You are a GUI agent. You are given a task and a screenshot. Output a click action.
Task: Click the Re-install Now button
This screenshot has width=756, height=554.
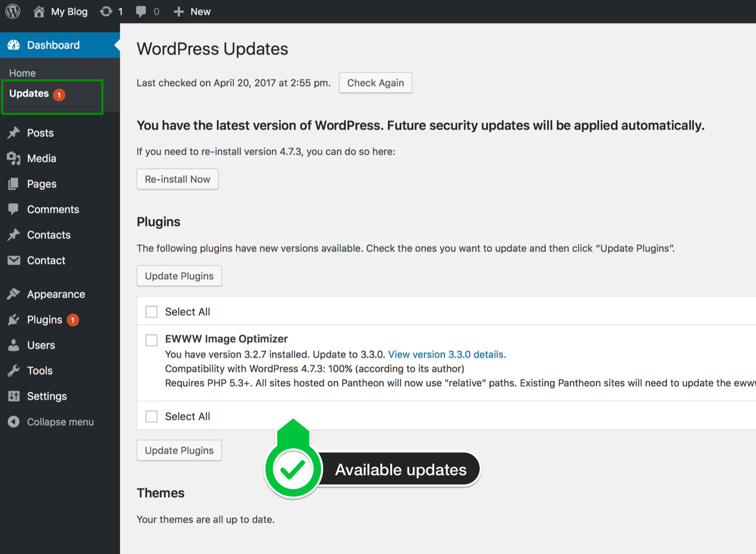click(177, 179)
